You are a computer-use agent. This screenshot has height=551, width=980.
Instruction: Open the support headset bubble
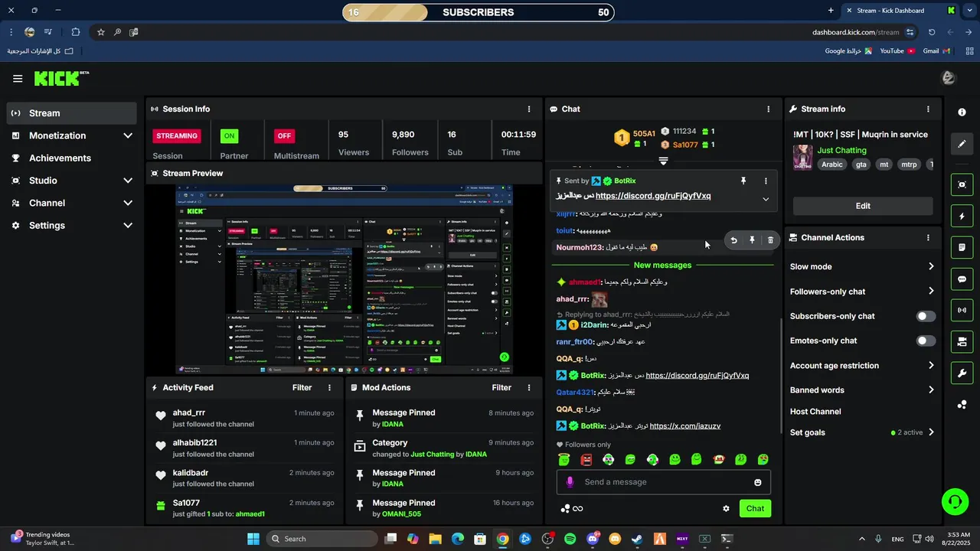[955, 502]
